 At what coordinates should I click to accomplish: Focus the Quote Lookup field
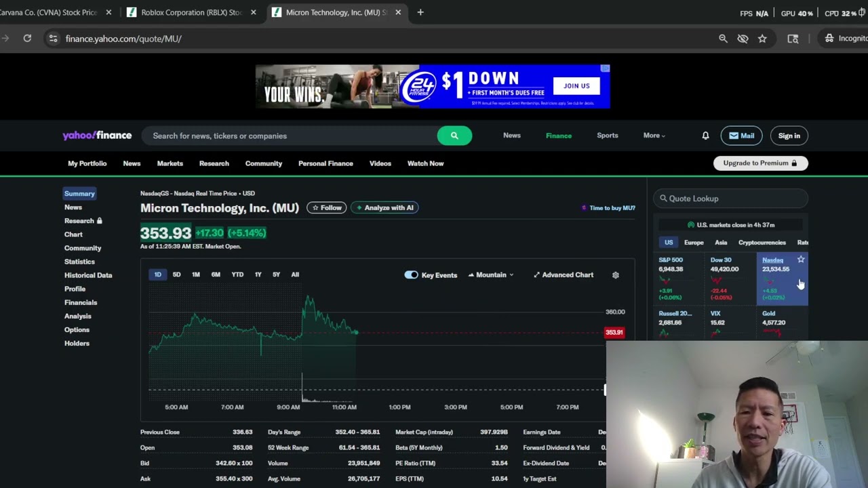[731, 199]
